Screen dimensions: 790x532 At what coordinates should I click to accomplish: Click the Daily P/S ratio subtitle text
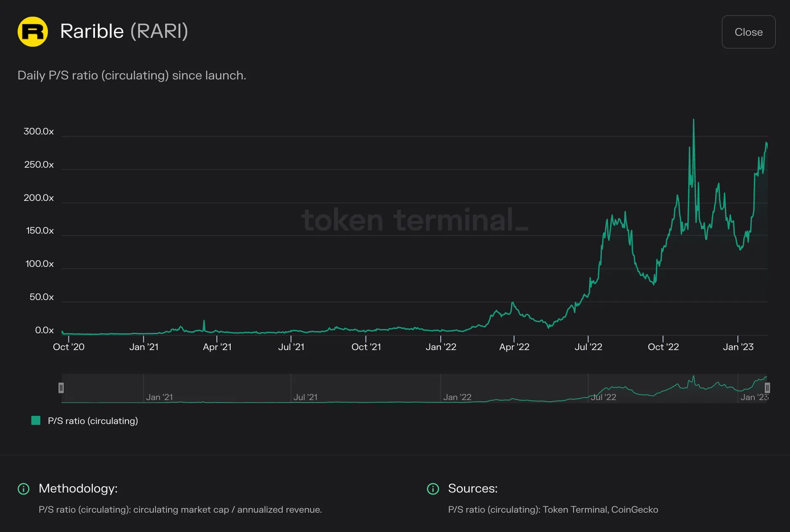132,76
